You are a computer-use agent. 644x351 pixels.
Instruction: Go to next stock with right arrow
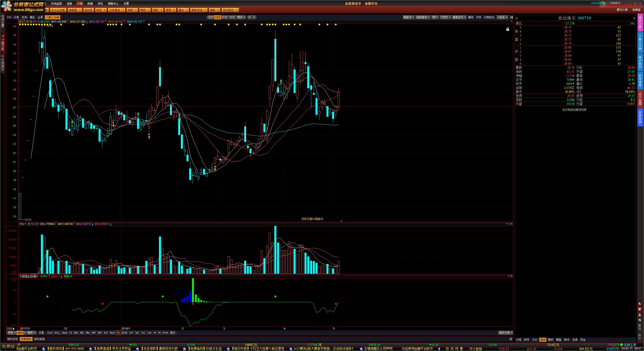pyautogui.click(x=634, y=18)
